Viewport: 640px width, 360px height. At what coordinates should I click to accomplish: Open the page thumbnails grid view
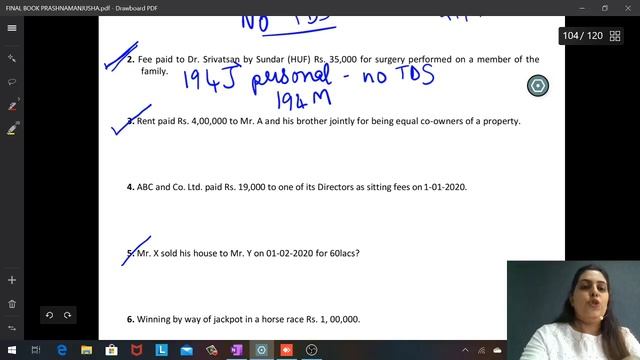coord(615,36)
